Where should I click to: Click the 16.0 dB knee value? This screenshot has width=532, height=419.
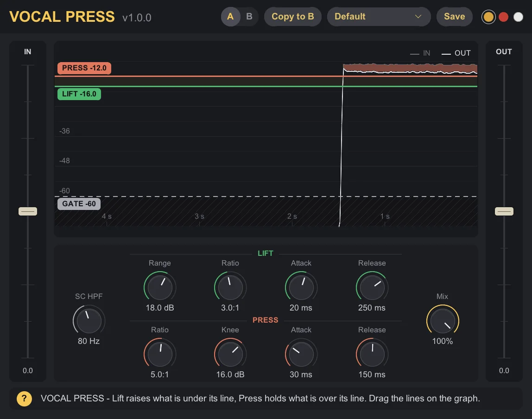[x=230, y=375]
